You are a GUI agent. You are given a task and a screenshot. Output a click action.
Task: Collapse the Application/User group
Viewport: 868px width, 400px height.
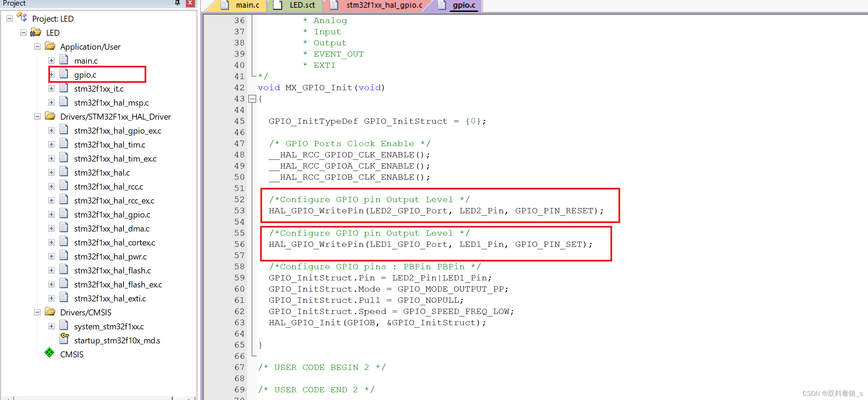37,47
